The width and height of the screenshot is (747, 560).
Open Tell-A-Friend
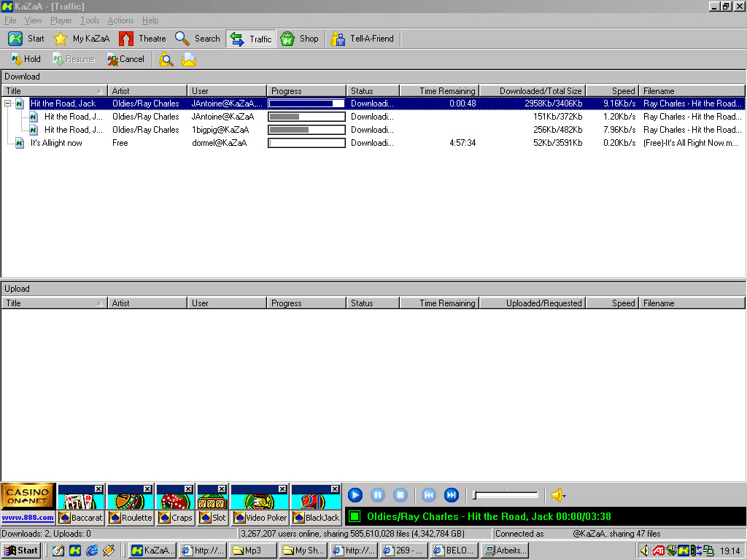[x=362, y=39]
